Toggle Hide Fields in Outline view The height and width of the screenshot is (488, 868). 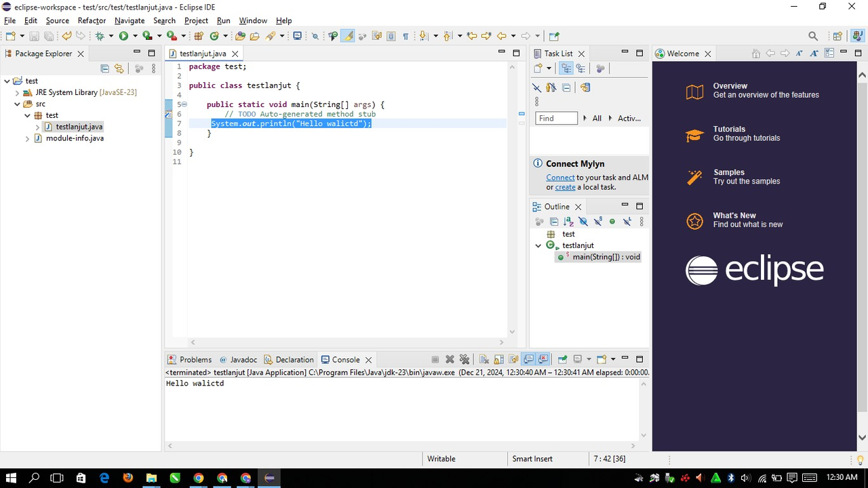[583, 222]
